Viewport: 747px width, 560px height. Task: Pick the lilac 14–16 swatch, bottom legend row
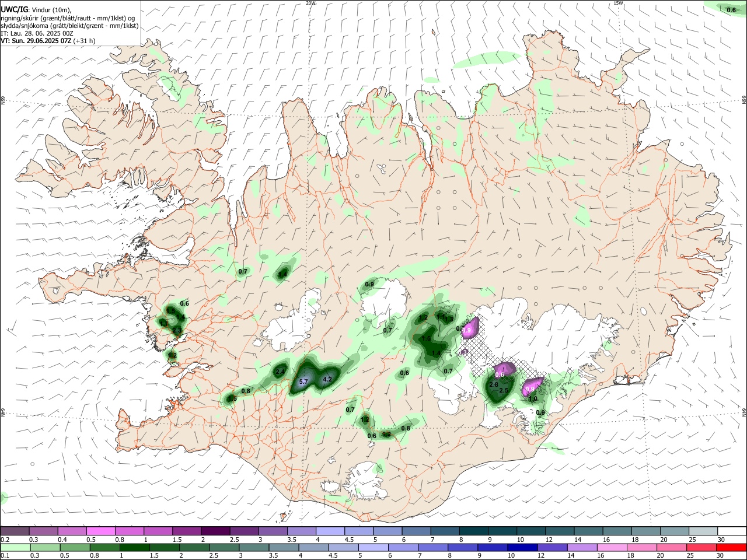pyautogui.click(x=582, y=547)
